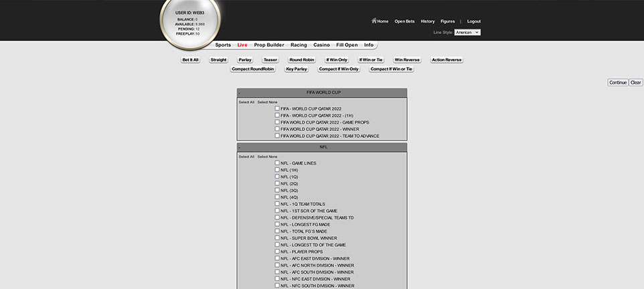Open the Open Bets page

404,21
